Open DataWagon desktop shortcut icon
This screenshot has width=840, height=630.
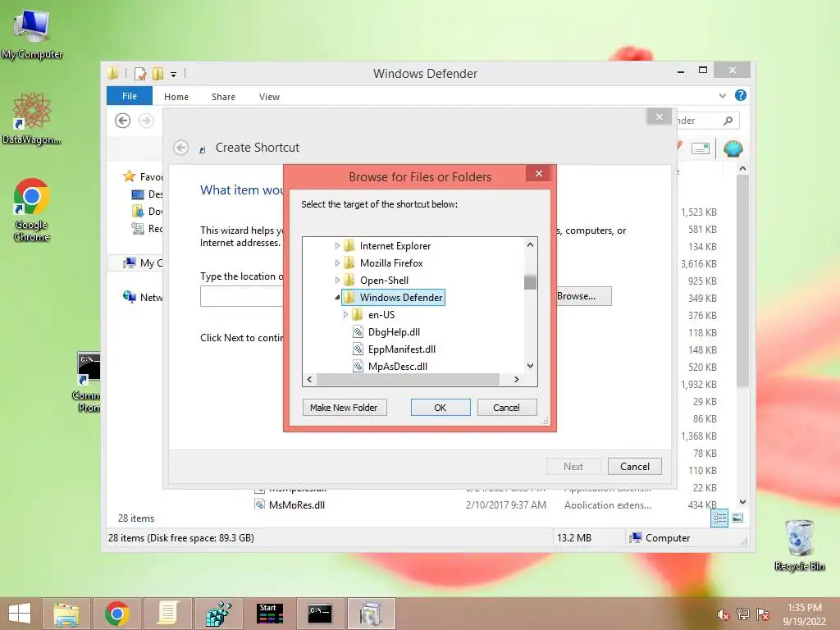32,118
